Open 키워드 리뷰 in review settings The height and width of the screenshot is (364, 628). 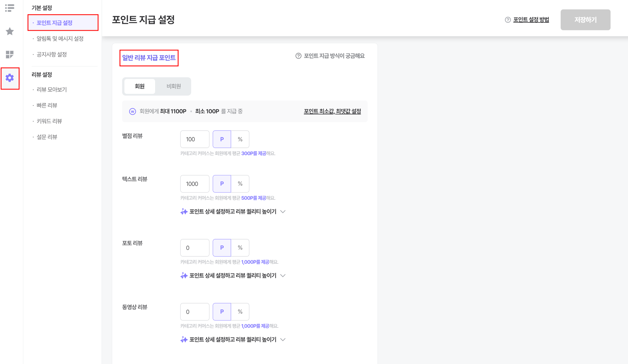tap(49, 121)
